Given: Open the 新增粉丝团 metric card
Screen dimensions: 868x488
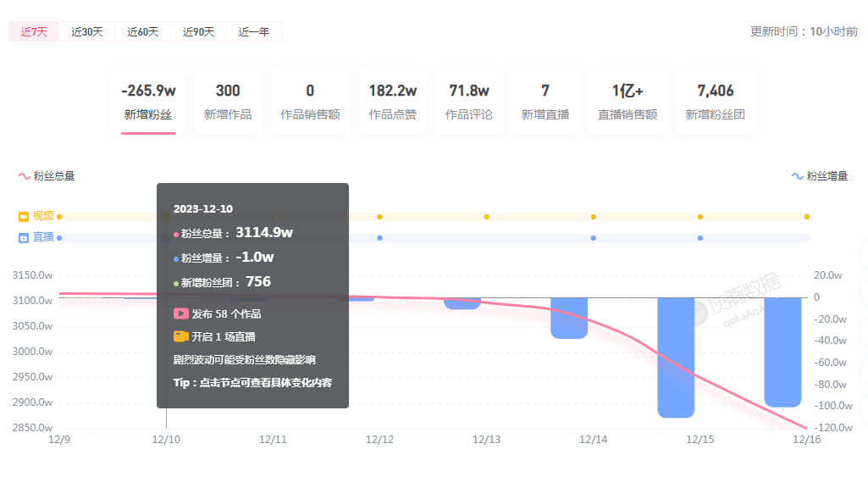Looking at the screenshot, I should point(715,101).
